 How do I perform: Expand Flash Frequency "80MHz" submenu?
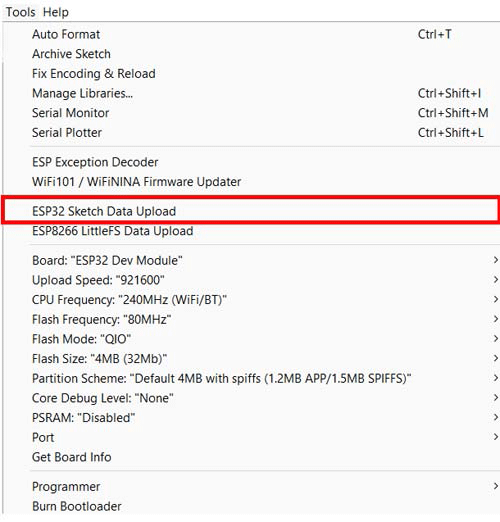click(x=251, y=319)
